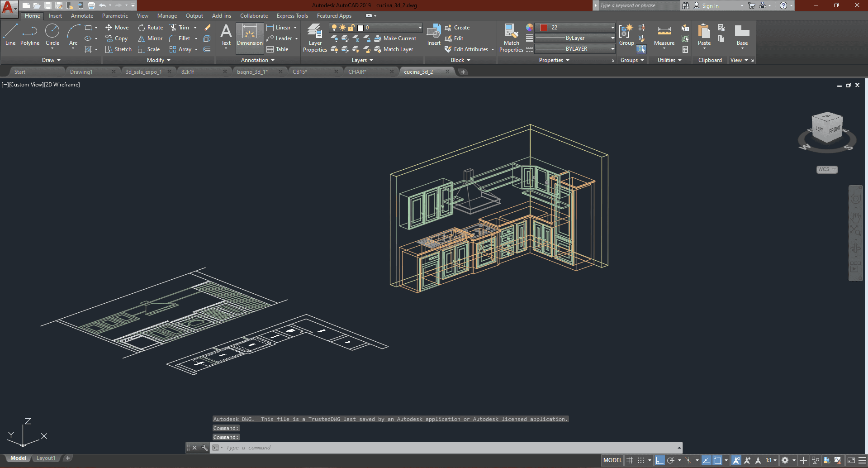
Task: Toggle the layer on/off lightbulb icon
Action: (x=334, y=28)
